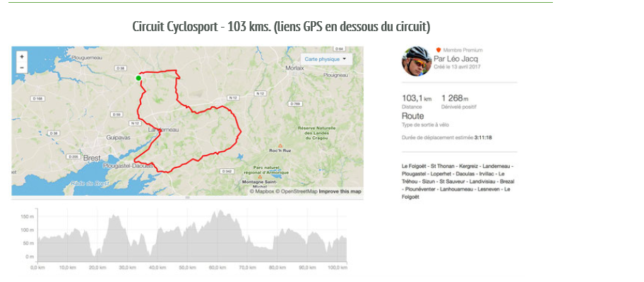644x282 pixels.
Task: Click the map and elevation resize handle
Action: [x=187, y=198]
